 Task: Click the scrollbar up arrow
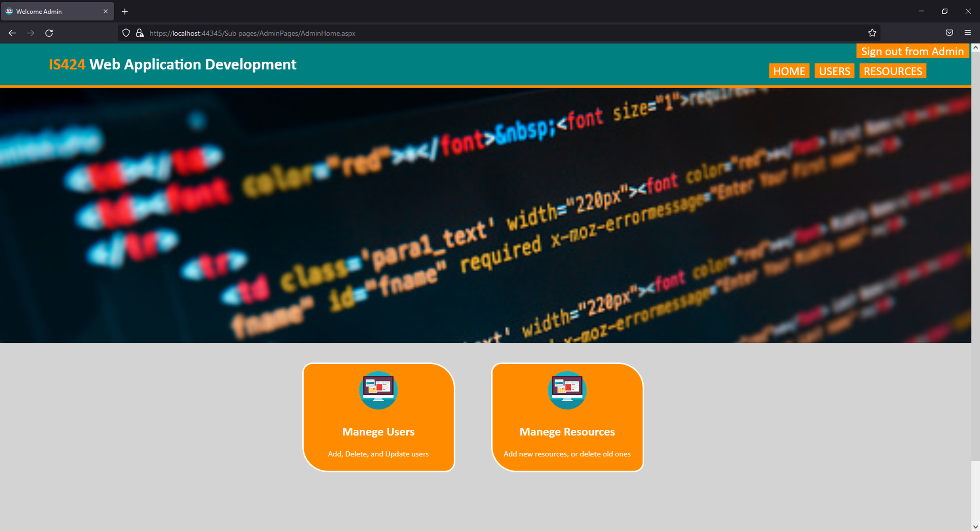point(975,48)
